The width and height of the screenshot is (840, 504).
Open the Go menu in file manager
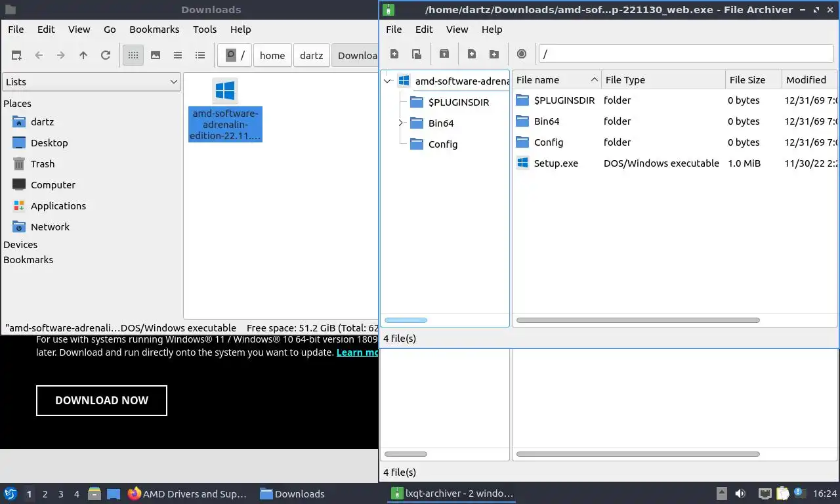coord(110,30)
